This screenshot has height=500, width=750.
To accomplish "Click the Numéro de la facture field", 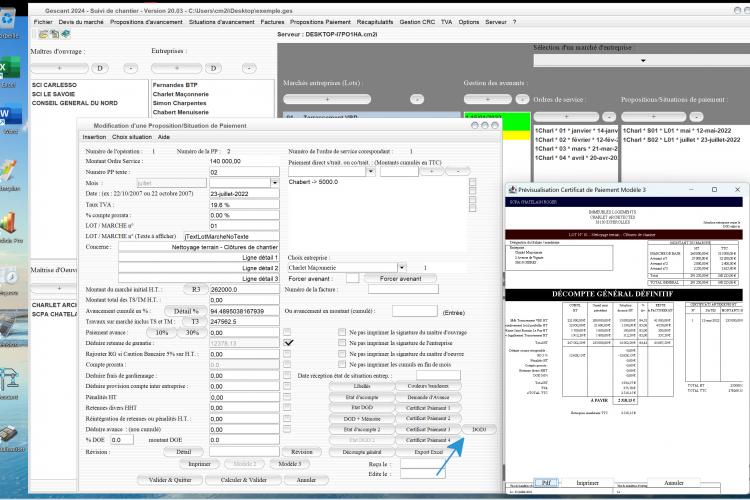I will pyautogui.click(x=403, y=289).
